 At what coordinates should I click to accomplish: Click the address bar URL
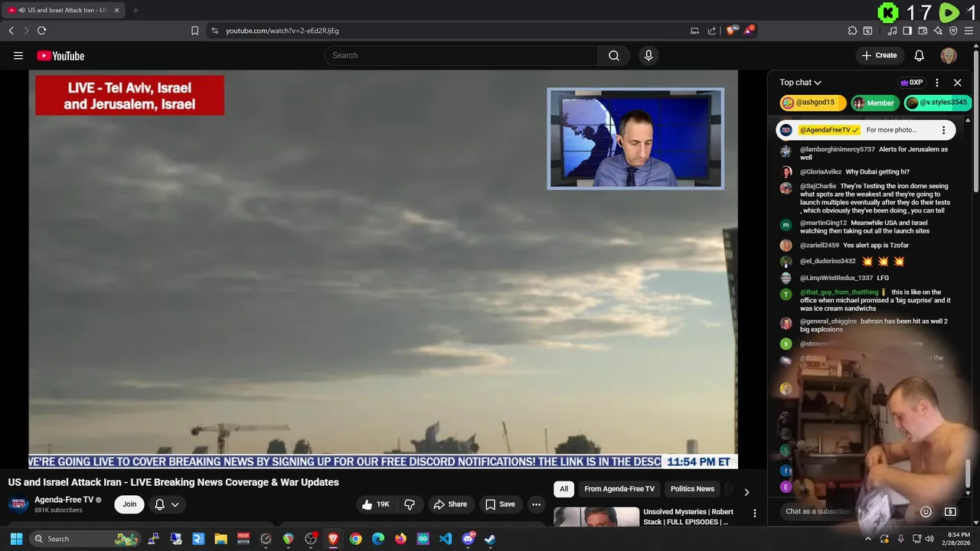(x=282, y=31)
